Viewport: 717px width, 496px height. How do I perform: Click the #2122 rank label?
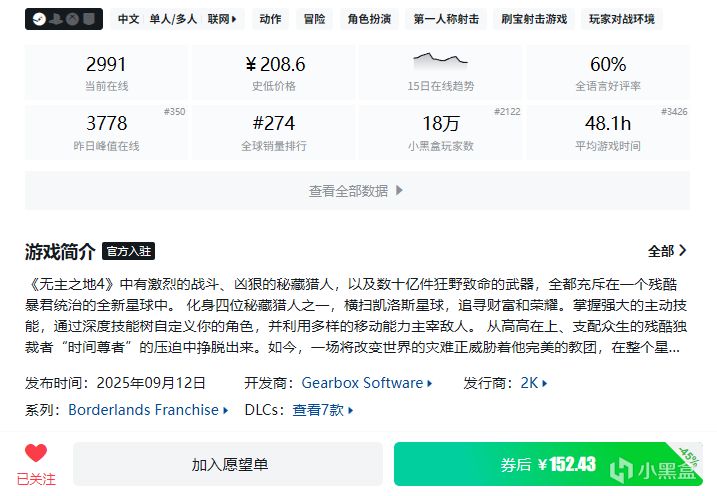[x=507, y=112]
